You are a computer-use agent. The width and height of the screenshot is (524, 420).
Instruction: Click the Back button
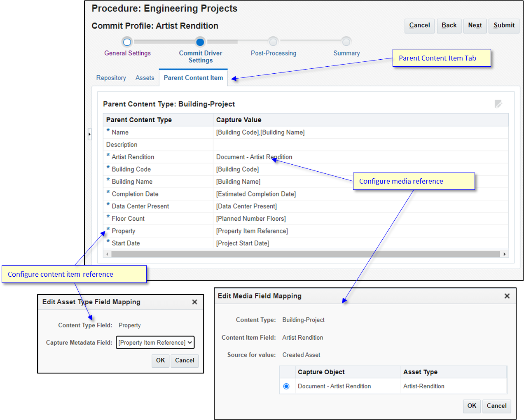[449, 26]
